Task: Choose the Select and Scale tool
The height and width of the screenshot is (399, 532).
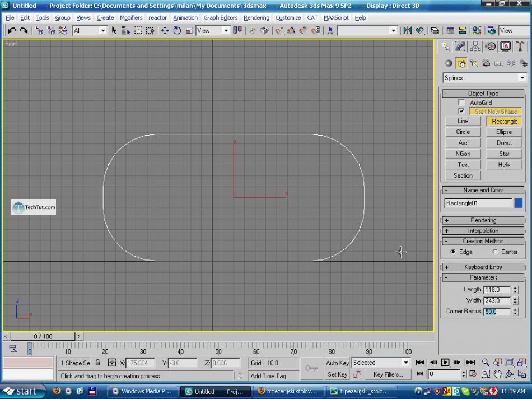Action: 189,31
